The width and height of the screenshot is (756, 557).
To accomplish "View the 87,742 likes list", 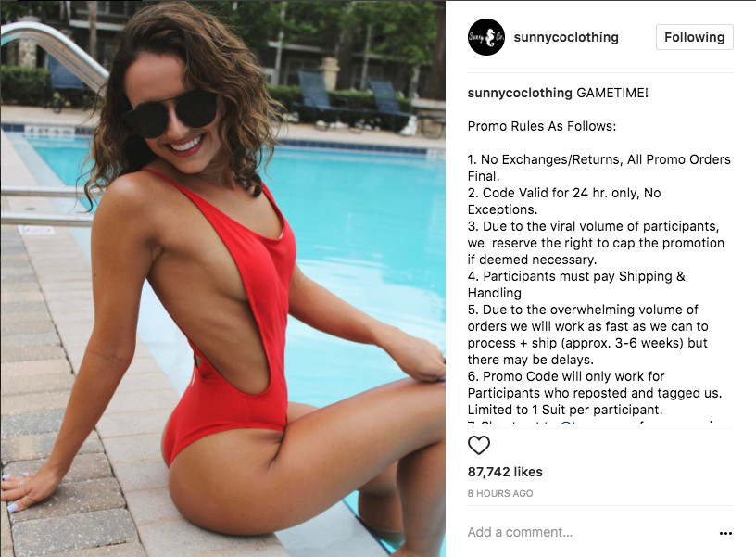I will pos(505,472).
